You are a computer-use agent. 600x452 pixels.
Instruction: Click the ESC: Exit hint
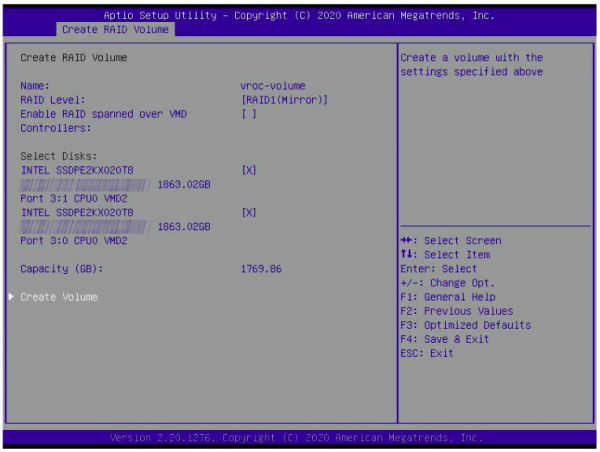425,353
